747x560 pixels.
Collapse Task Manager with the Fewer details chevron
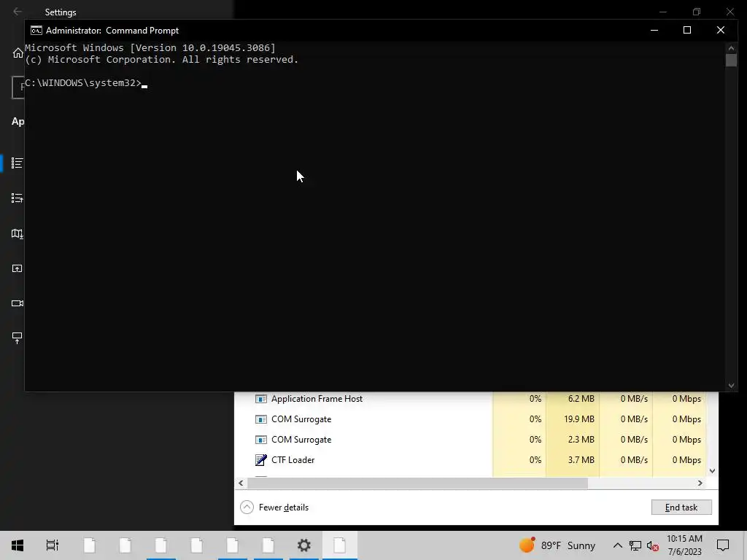point(247,507)
